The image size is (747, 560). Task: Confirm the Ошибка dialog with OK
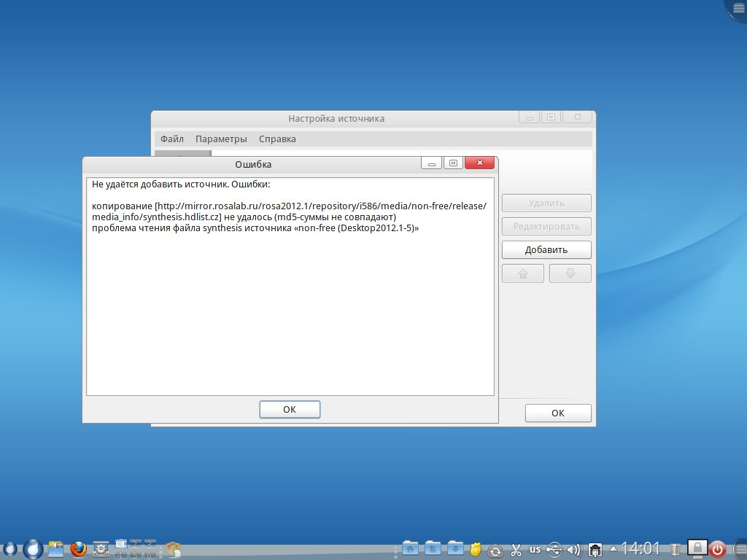pyautogui.click(x=290, y=410)
